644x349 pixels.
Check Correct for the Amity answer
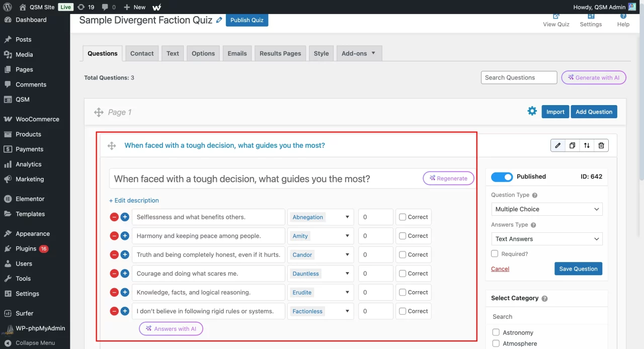pyautogui.click(x=403, y=236)
